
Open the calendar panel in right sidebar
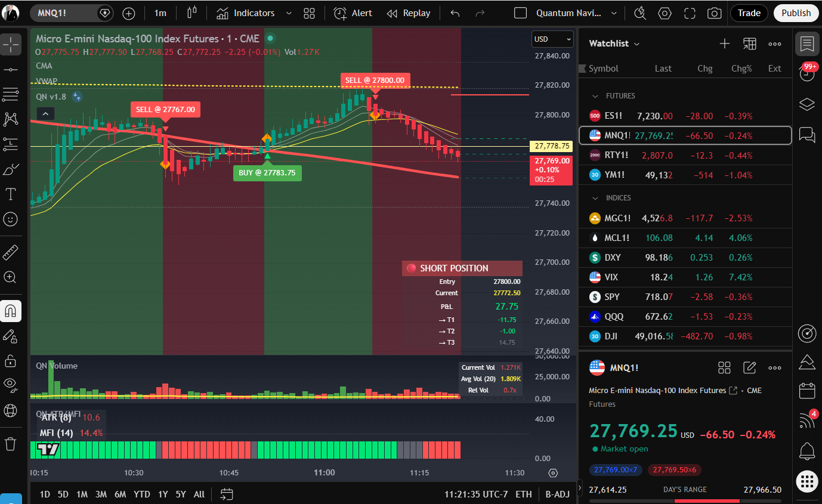click(807, 391)
